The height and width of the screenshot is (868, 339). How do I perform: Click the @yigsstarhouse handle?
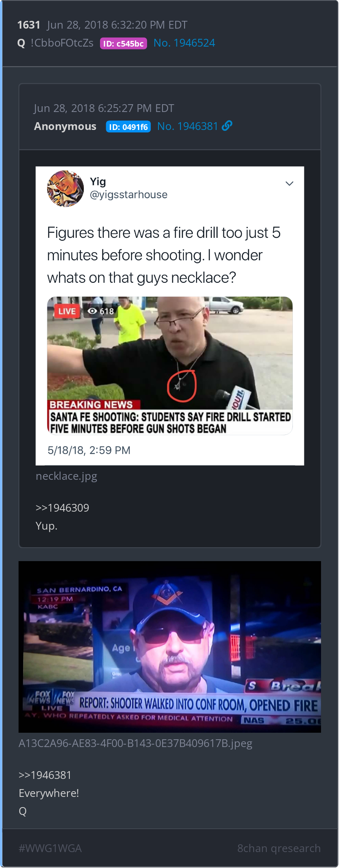tap(129, 195)
